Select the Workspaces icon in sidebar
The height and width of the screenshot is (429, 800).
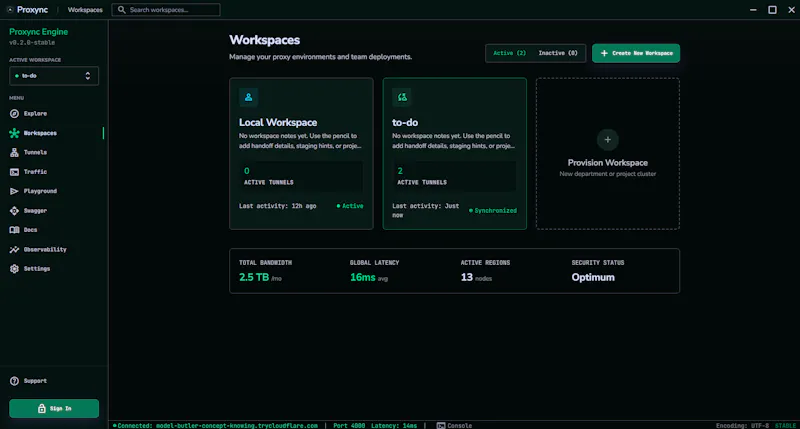coord(14,133)
